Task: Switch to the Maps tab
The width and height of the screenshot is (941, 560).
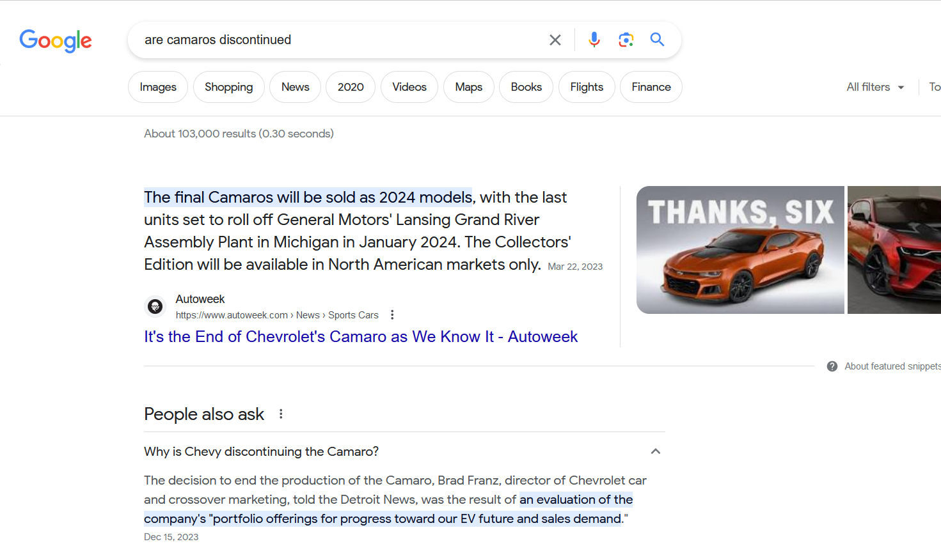Action: [469, 87]
